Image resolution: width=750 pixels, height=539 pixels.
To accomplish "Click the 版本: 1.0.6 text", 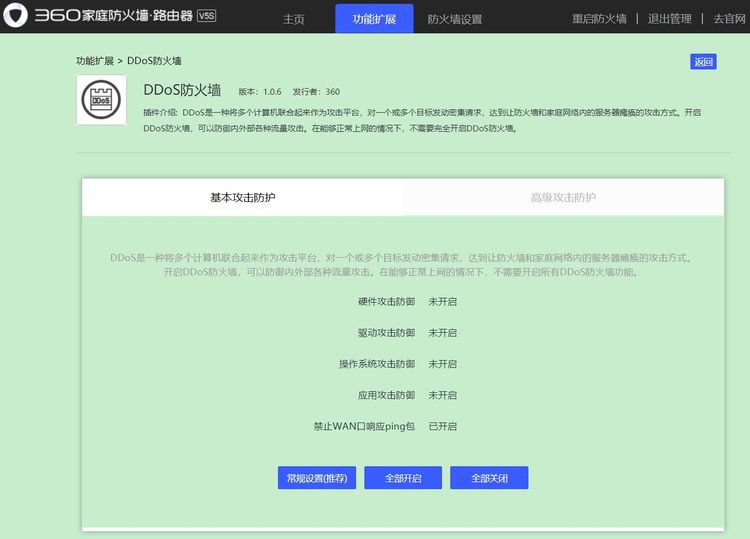I will (260, 92).
